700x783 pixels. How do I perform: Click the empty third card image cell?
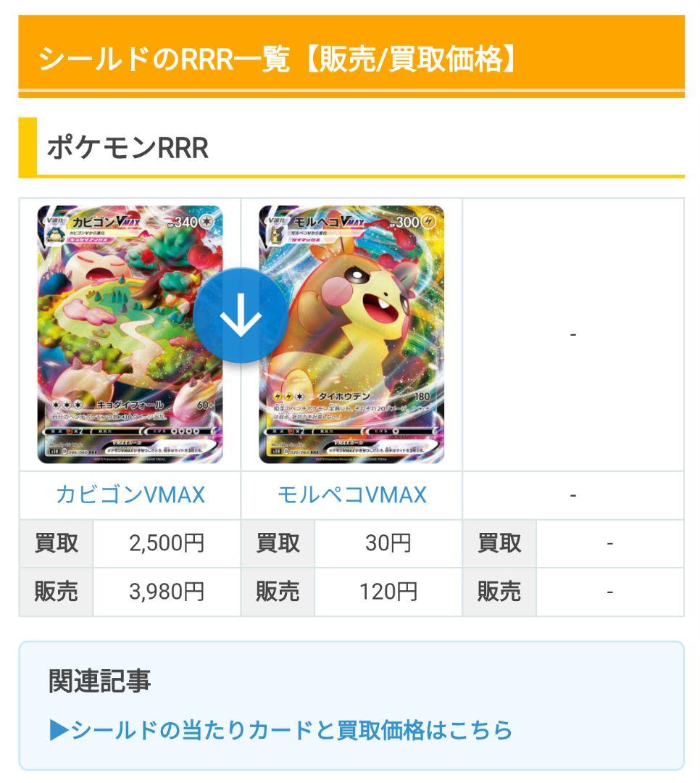(573, 334)
